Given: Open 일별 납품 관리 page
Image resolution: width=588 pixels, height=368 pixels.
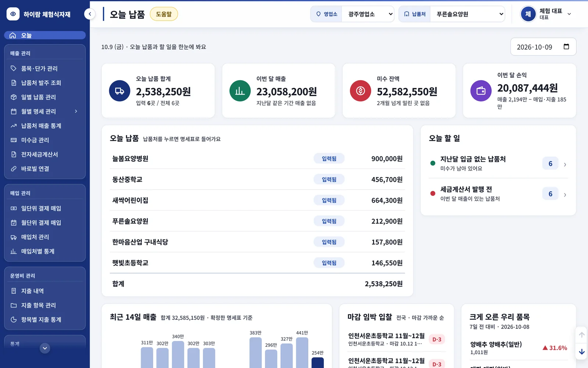Looking at the screenshot, I should [45, 97].
